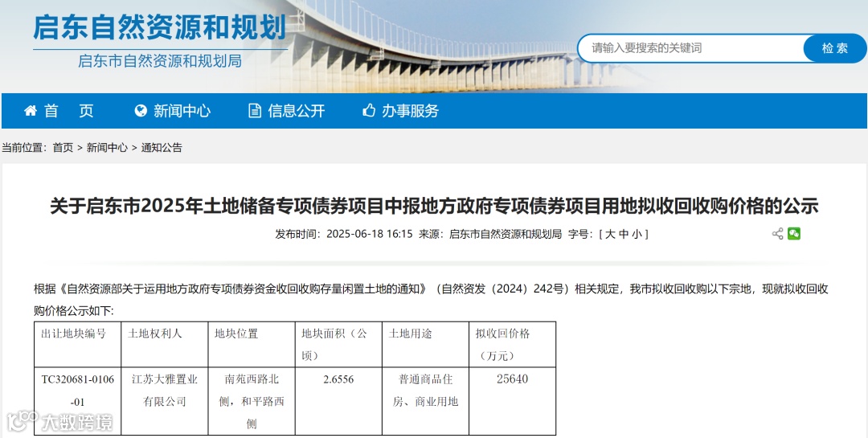The height and width of the screenshot is (438, 868).
Task: Click the thumbs-up icon beside 办事服务
Action: pos(369,111)
